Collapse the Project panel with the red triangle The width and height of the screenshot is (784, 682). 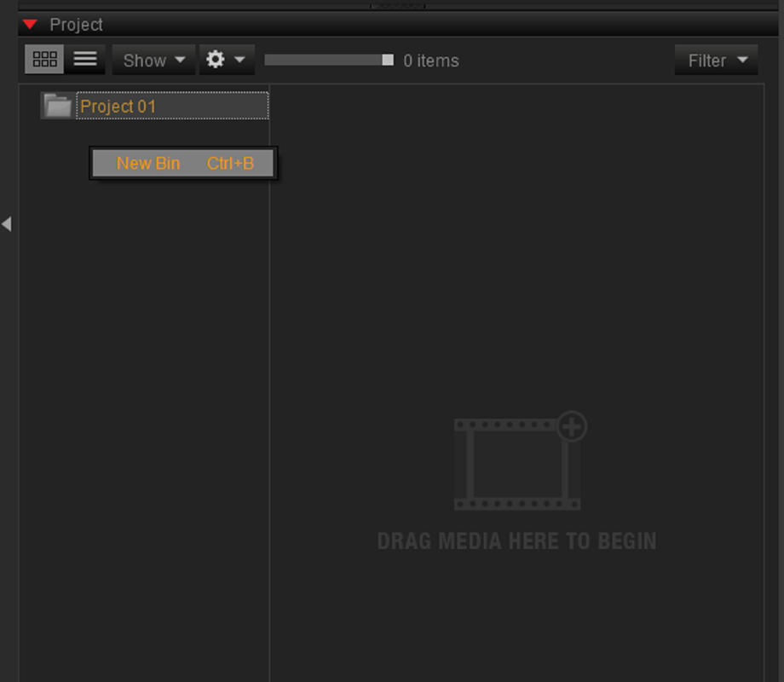[30, 24]
